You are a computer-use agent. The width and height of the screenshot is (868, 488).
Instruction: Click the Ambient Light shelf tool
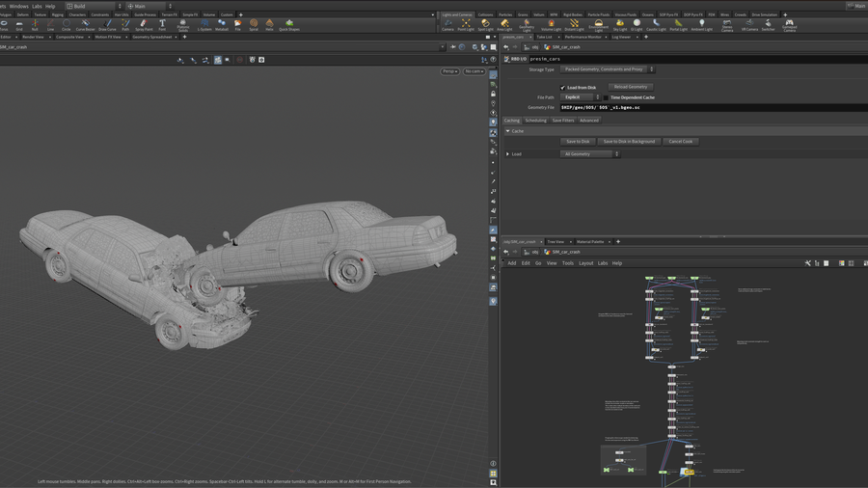point(701,24)
